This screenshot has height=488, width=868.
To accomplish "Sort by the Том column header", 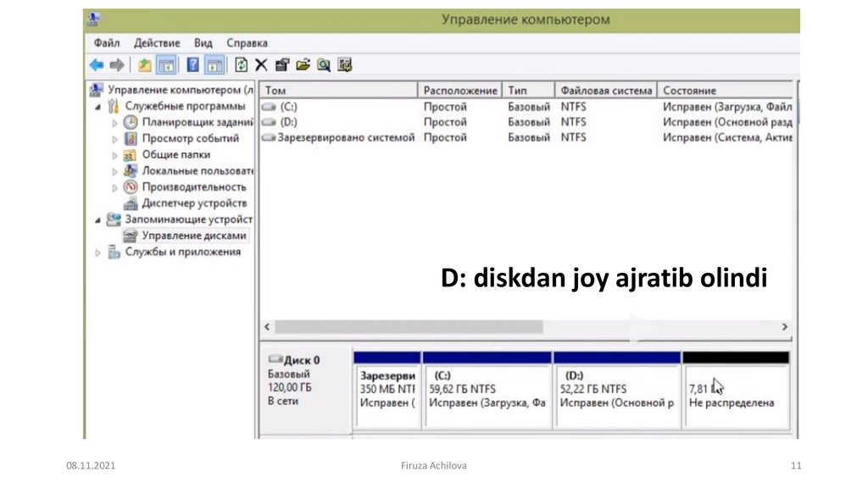I will [x=339, y=90].
